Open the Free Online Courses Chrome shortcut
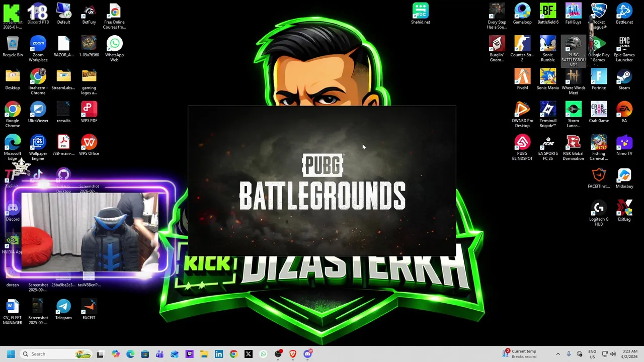The width and height of the screenshot is (644, 362). click(114, 16)
